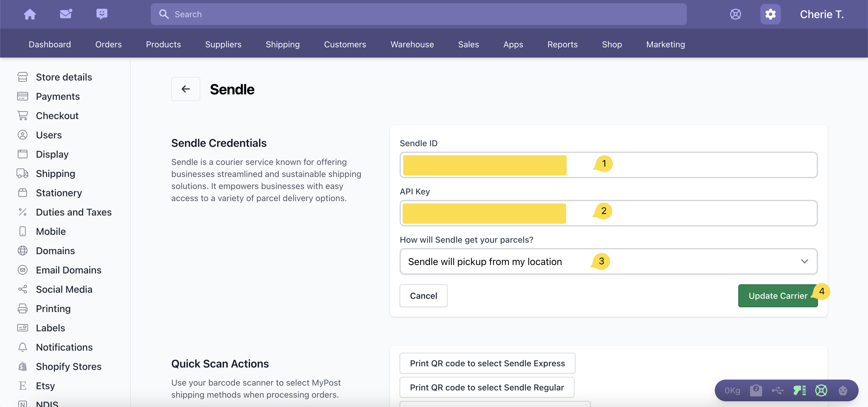Click the Cancel button
The image size is (868, 407).
(423, 296)
